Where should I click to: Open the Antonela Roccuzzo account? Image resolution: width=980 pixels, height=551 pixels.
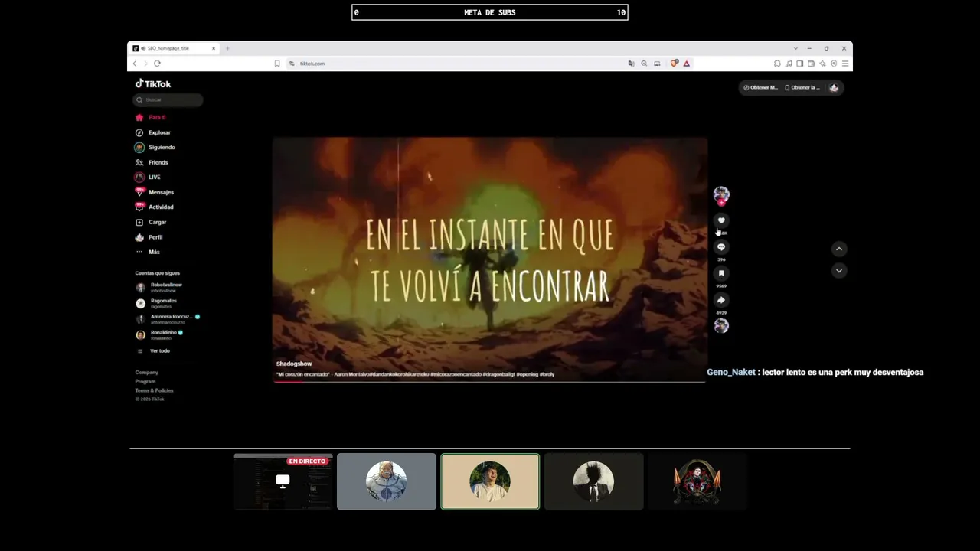168,319
